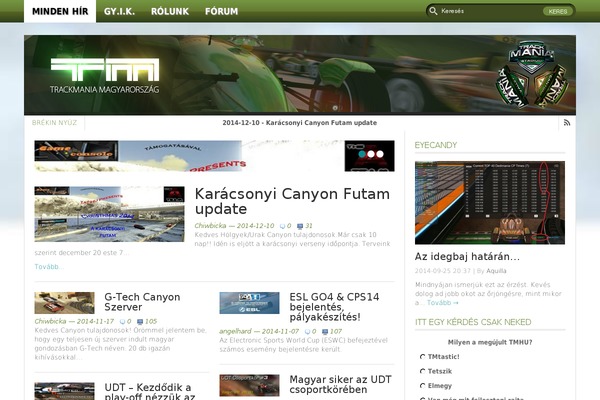Image resolution: width=600 pixels, height=400 pixels.
Task: Open the GY.I.K. menu item
Action: point(119,11)
